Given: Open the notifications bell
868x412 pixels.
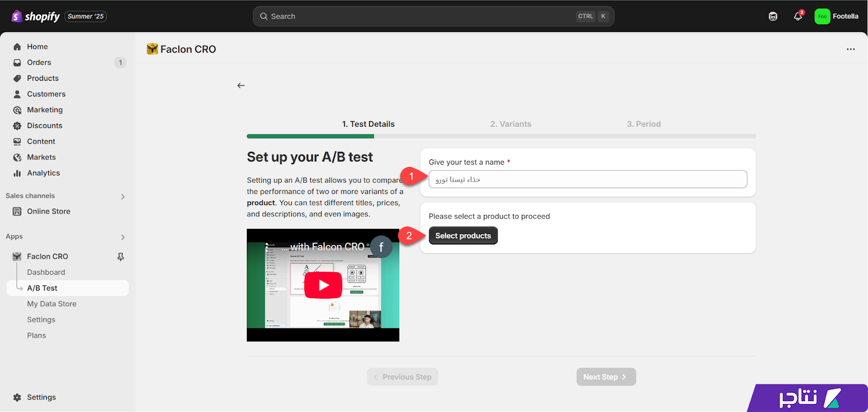Looking at the screenshot, I should (798, 16).
